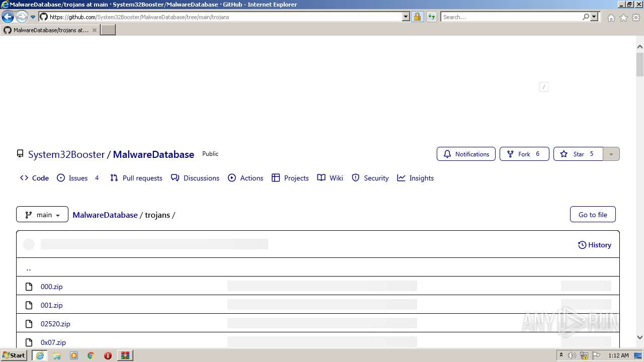
Task: Open the main branch selector dropdown
Action: pyautogui.click(x=42, y=215)
